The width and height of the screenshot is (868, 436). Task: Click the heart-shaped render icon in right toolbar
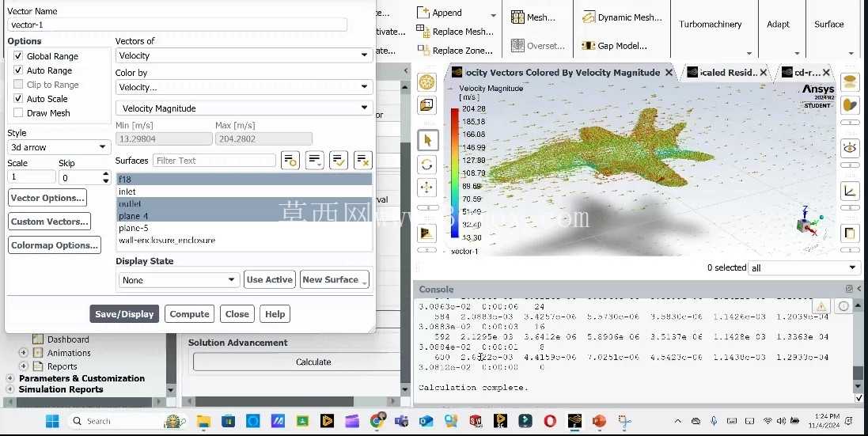pyautogui.click(x=850, y=104)
